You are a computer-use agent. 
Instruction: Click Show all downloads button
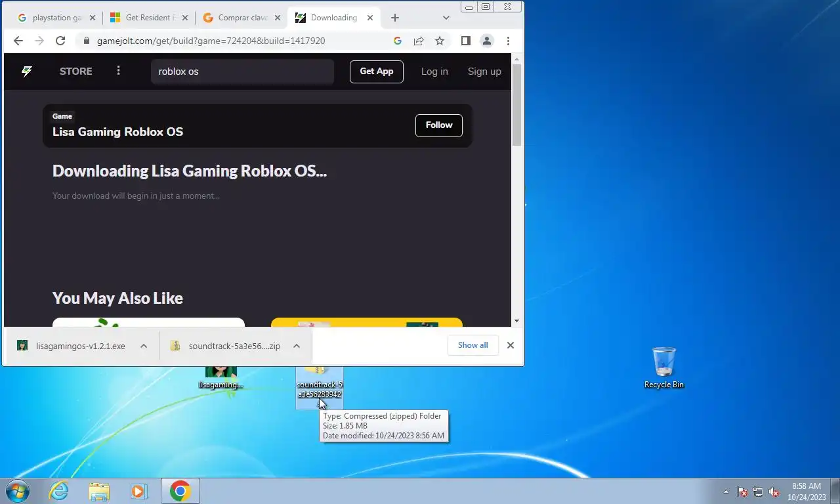coord(472,345)
